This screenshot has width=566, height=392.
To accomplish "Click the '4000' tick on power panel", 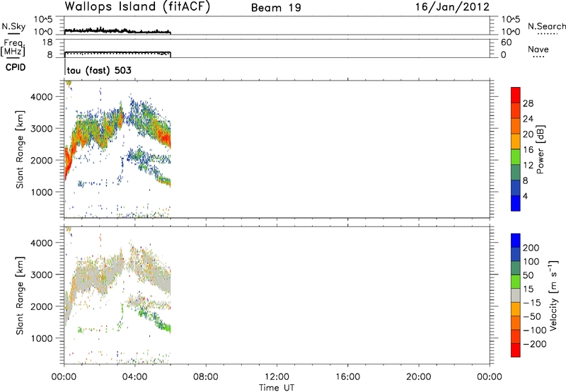I will [41, 97].
